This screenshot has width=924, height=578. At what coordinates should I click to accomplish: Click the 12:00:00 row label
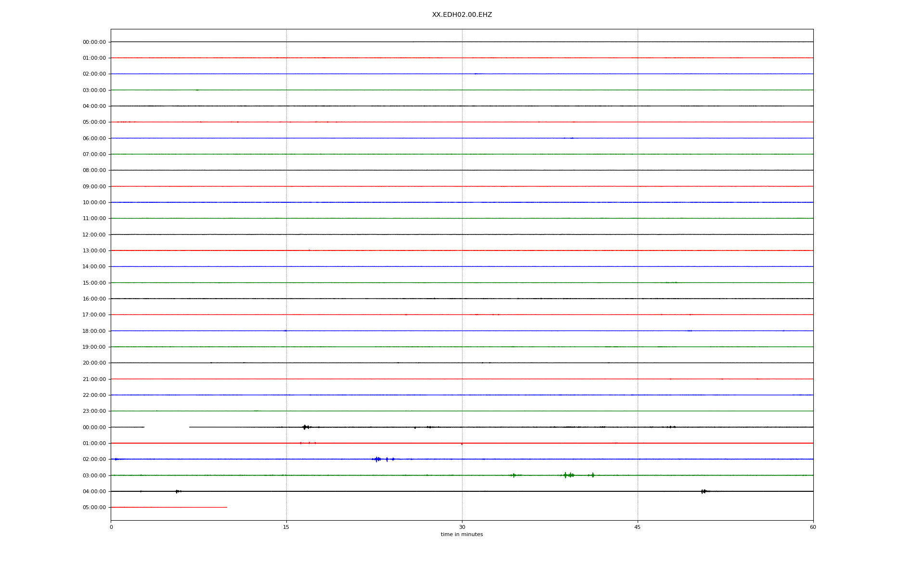click(x=94, y=235)
